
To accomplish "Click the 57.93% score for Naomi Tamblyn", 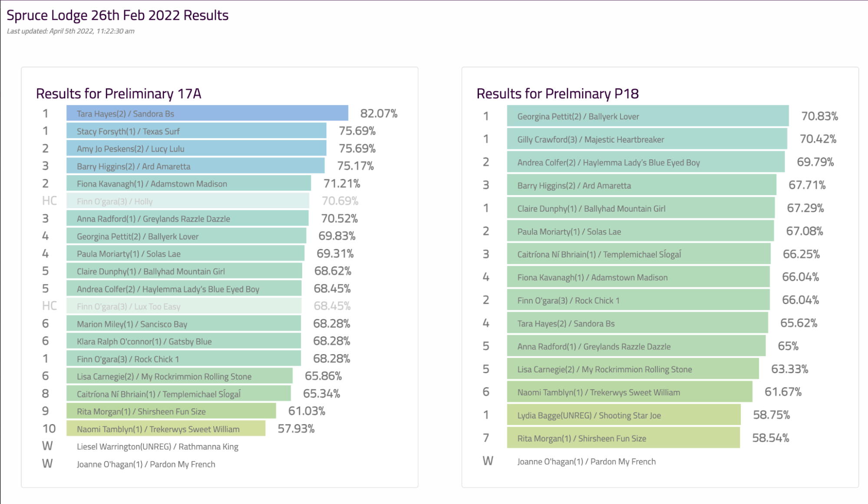I will (x=296, y=429).
